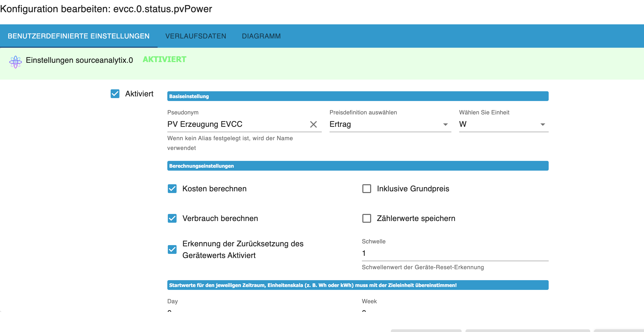This screenshot has height=332, width=644.
Task: Toggle Erkennung der Zurücksetzung des Gerätewerts checkbox
Action: pyautogui.click(x=172, y=249)
